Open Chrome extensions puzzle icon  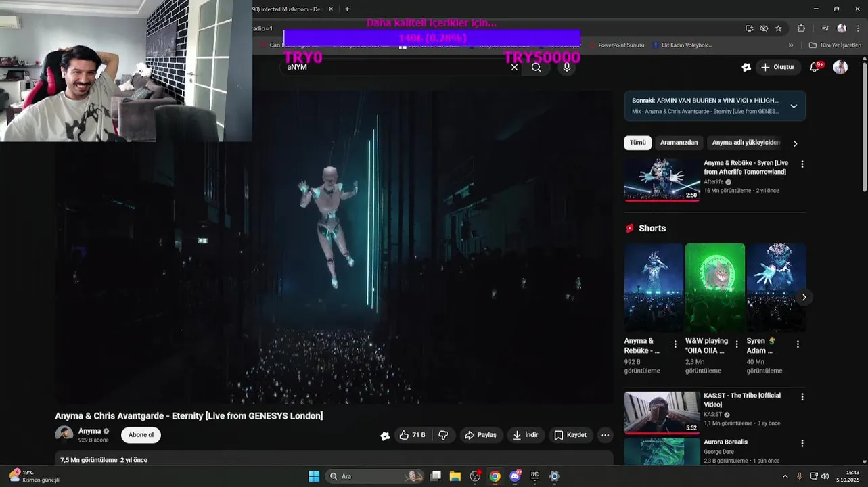801,28
